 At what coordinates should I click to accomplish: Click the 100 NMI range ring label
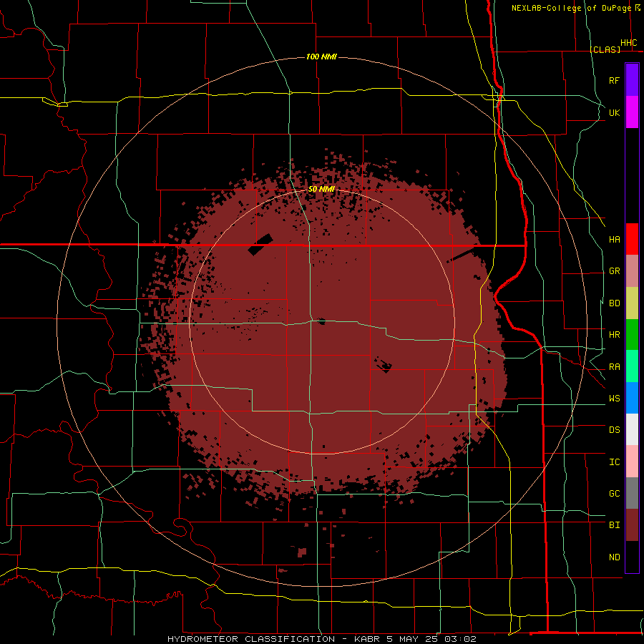point(321,57)
